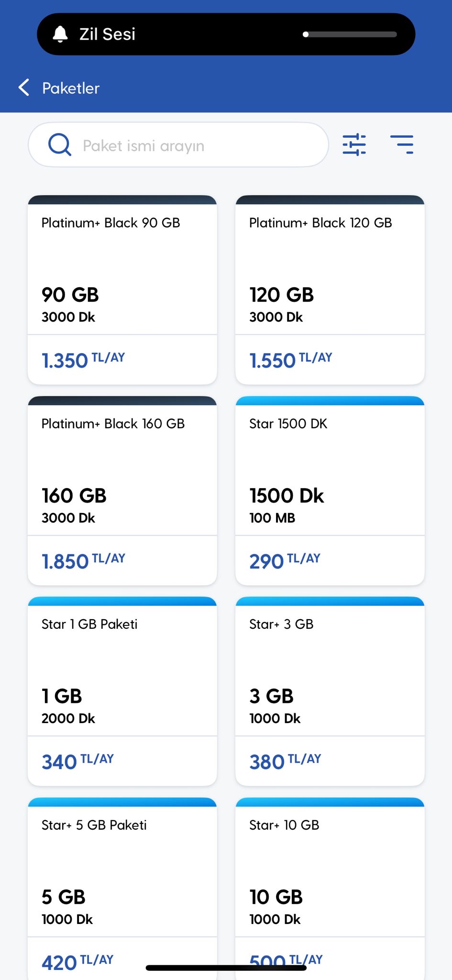The height and width of the screenshot is (980, 452).
Task: Choose the Star+ 10 GB package
Action: (330, 889)
